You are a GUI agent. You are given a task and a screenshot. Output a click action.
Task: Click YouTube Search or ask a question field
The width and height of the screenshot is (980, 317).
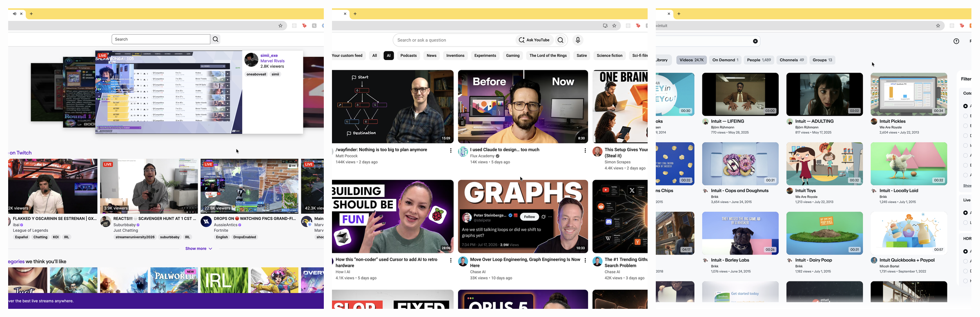click(x=453, y=40)
